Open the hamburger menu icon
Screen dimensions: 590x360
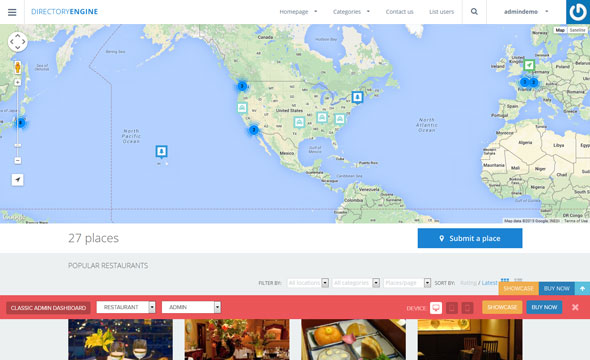pos(12,12)
